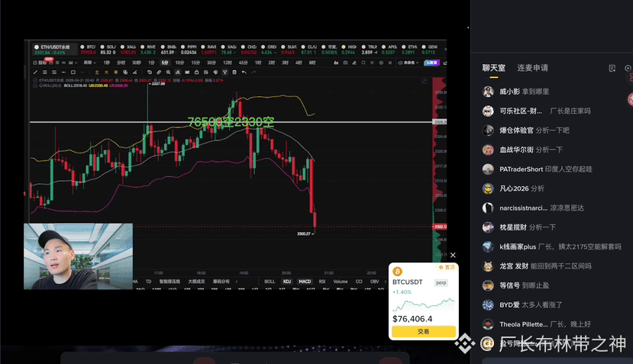Click PATraderShort's chat message

click(x=568, y=169)
